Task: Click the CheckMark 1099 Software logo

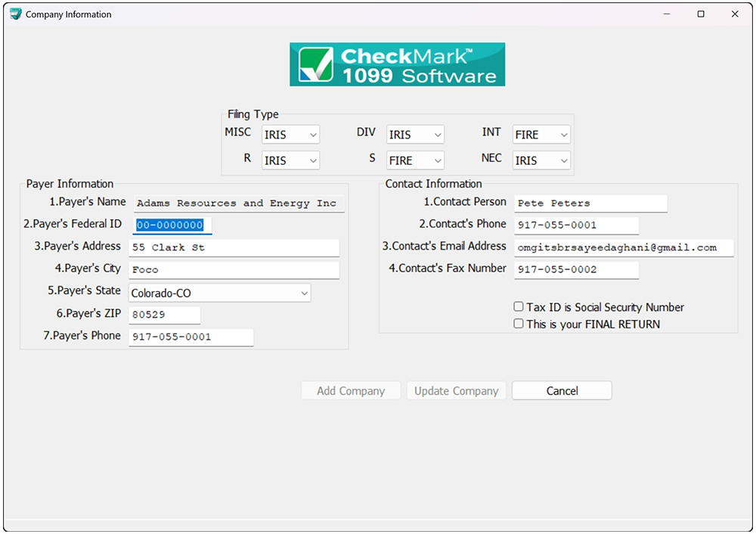Action: [398, 64]
